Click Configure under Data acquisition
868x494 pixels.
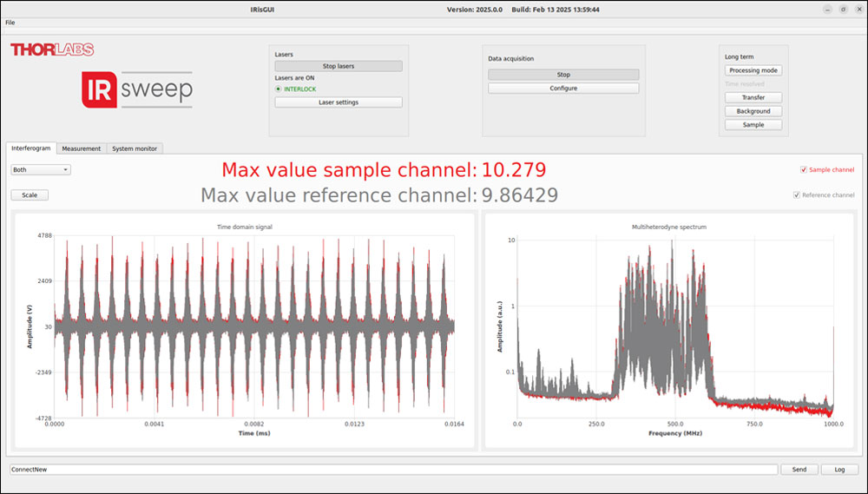(563, 89)
